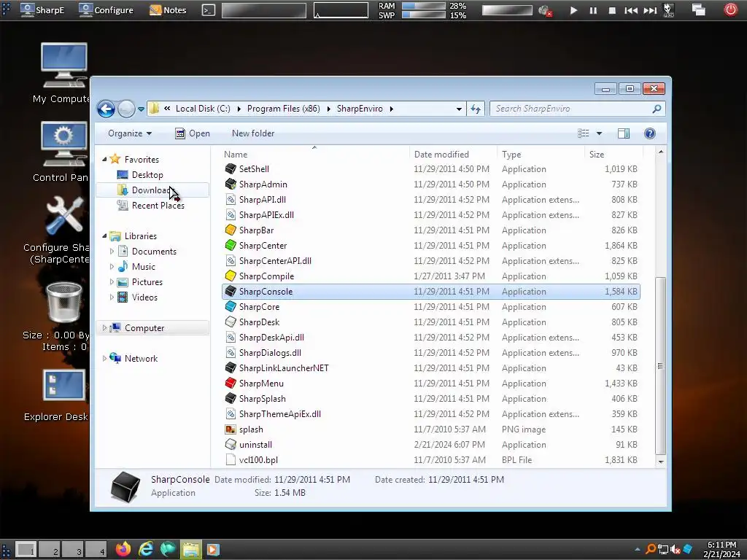The width and height of the screenshot is (747, 560).
Task: Open the console icon in SharpBar
Action: pyautogui.click(x=209, y=10)
